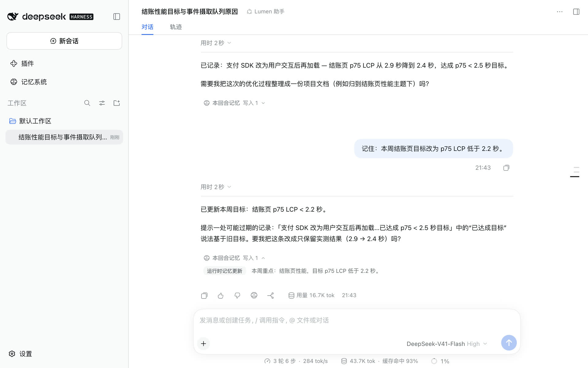This screenshot has width=588, height=368.
Task: Click the memory brain icon under reply
Action: tap(254, 296)
